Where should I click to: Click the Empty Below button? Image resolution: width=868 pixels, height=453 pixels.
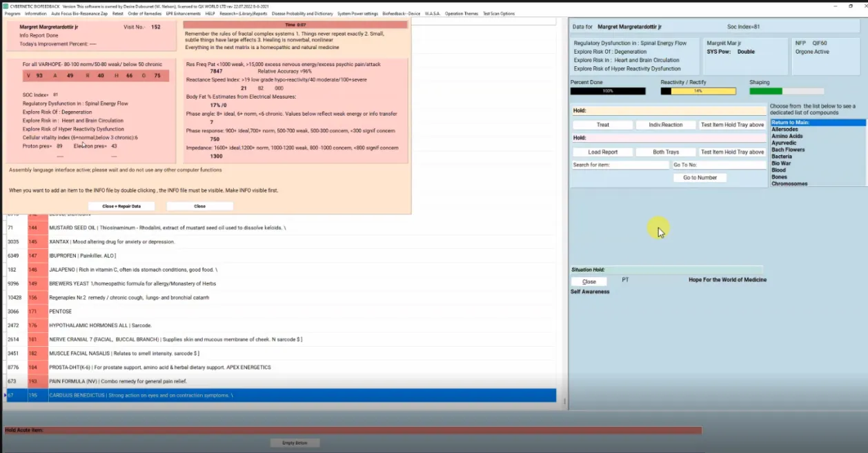[295, 443]
